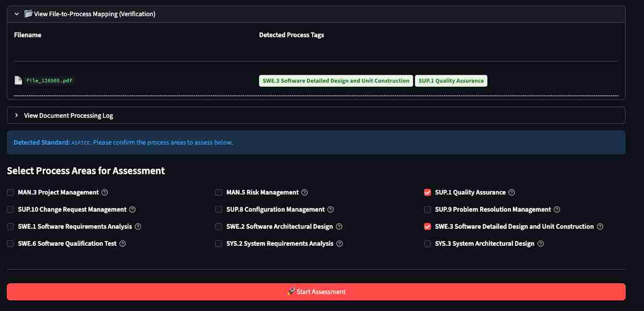Click help icon beside SYS.3 System Architectural Design
Screen dimensions: 644x311
click(540, 243)
